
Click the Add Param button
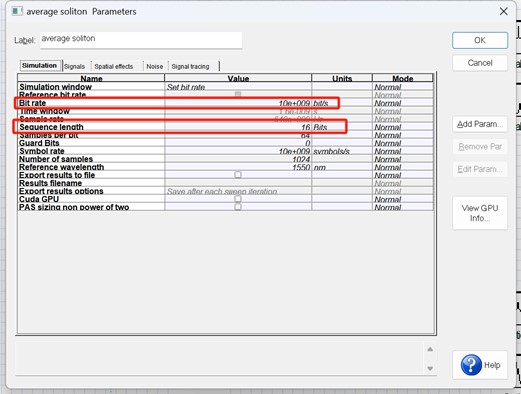pos(480,124)
